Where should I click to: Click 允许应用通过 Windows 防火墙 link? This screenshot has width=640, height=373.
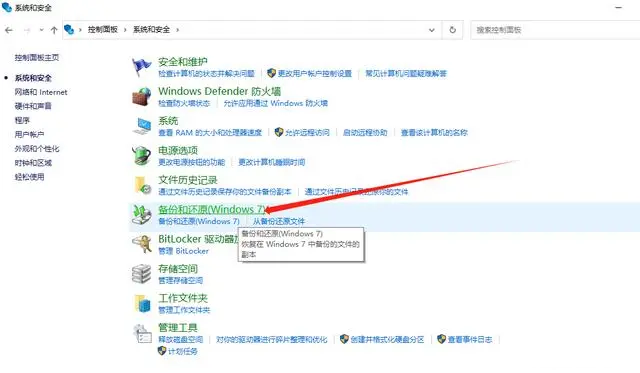276,103
